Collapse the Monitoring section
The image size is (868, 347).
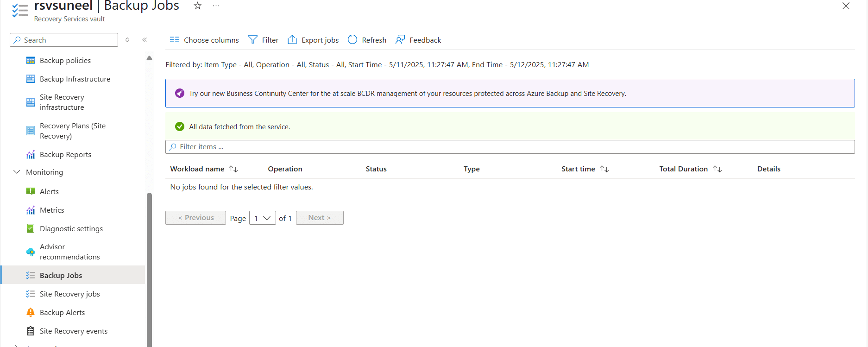(17, 172)
